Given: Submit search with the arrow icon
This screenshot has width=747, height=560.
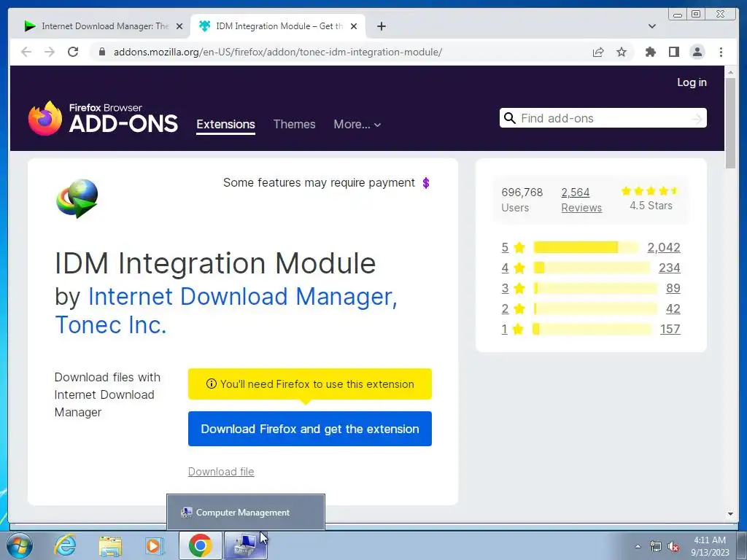Looking at the screenshot, I should pyautogui.click(x=697, y=118).
